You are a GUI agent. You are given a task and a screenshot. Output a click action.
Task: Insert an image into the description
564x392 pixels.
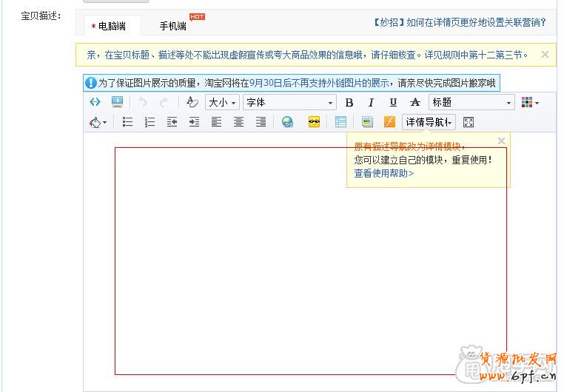click(367, 122)
